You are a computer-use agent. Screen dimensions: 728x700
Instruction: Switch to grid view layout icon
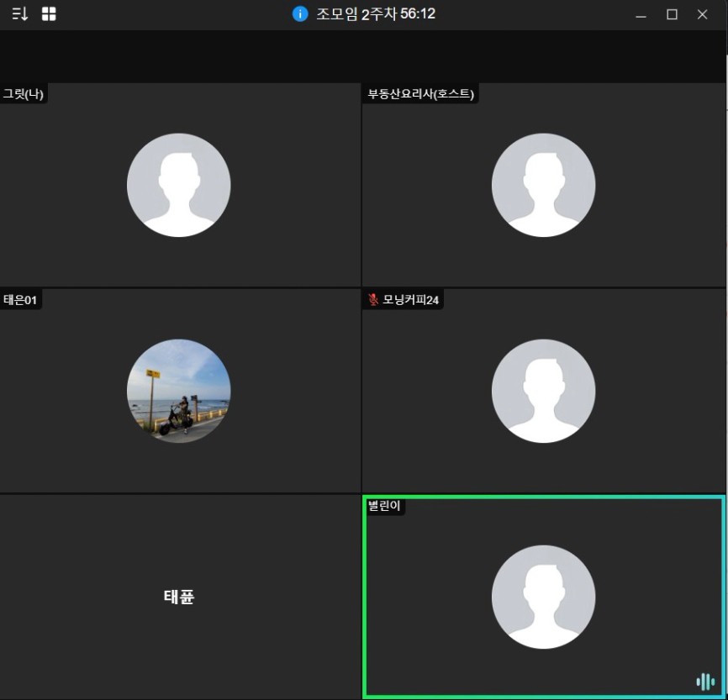pos(49,14)
